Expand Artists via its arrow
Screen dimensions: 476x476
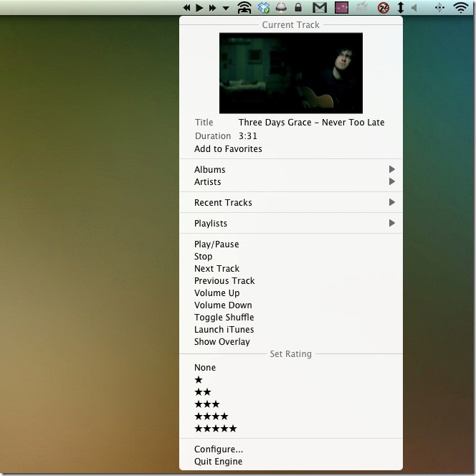pyautogui.click(x=392, y=181)
